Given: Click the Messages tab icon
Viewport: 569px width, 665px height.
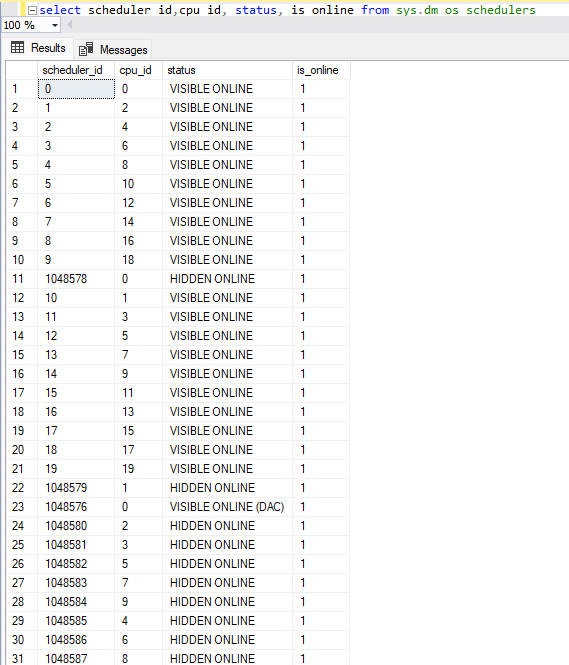Looking at the screenshot, I should pyautogui.click(x=86, y=49).
